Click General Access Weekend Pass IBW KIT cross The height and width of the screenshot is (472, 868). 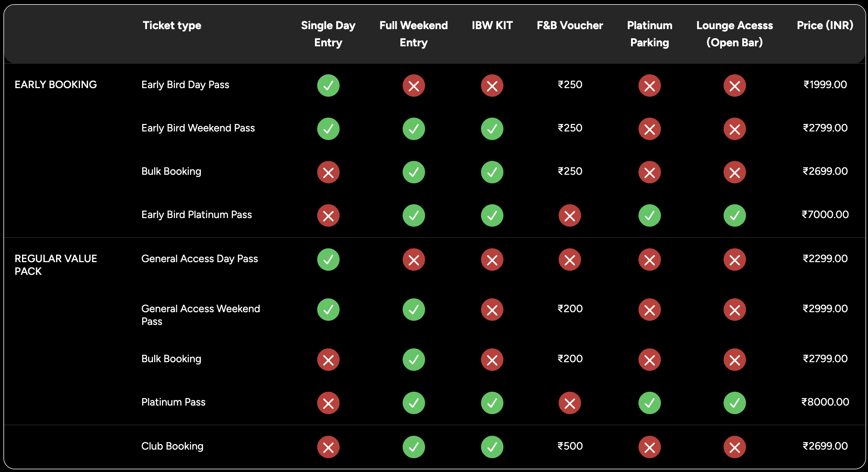click(x=492, y=310)
